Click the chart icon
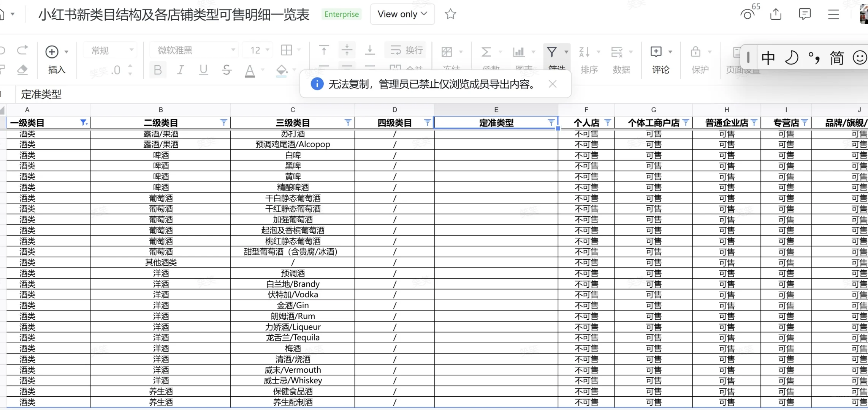Viewport: 868px width, 410px height. [x=519, y=52]
